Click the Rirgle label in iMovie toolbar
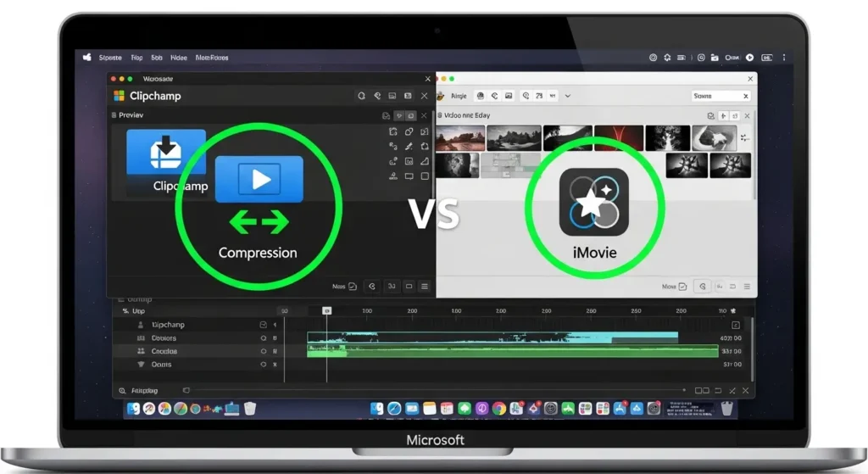This screenshot has width=868, height=474. [459, 96]
